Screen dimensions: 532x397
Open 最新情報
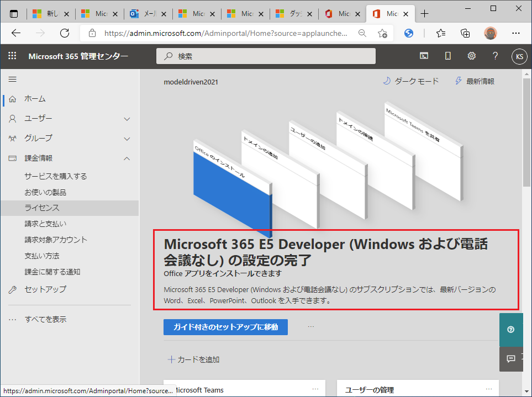coord(475,81)
